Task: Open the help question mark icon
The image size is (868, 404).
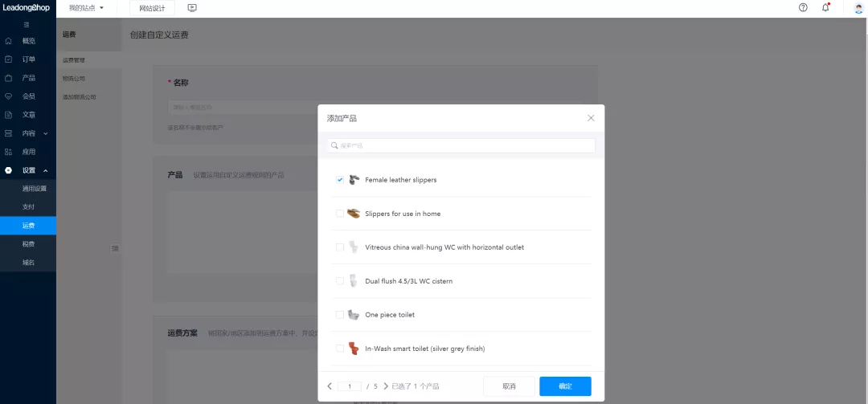Action: 803,8
